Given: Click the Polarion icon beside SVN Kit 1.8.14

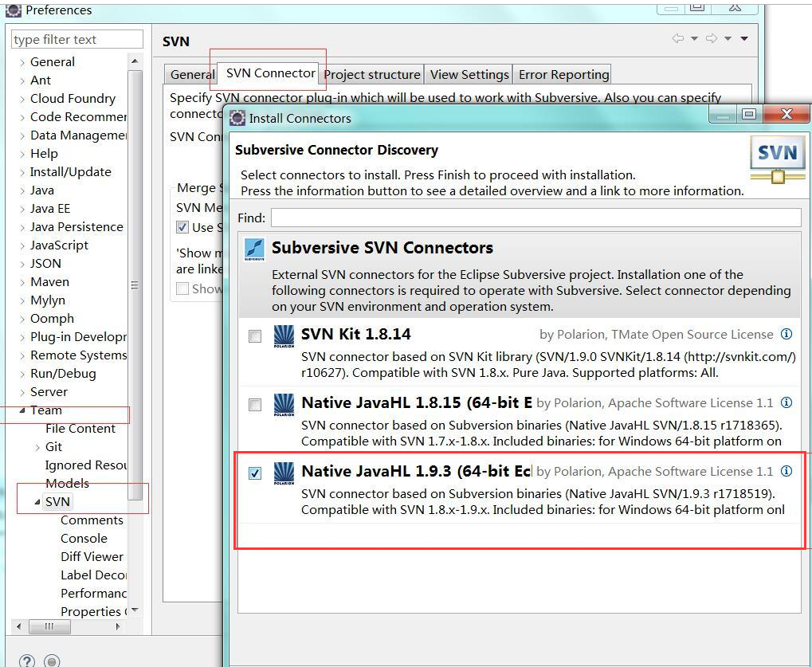Looking at the screenshot, I should click(x=283, y=336).
